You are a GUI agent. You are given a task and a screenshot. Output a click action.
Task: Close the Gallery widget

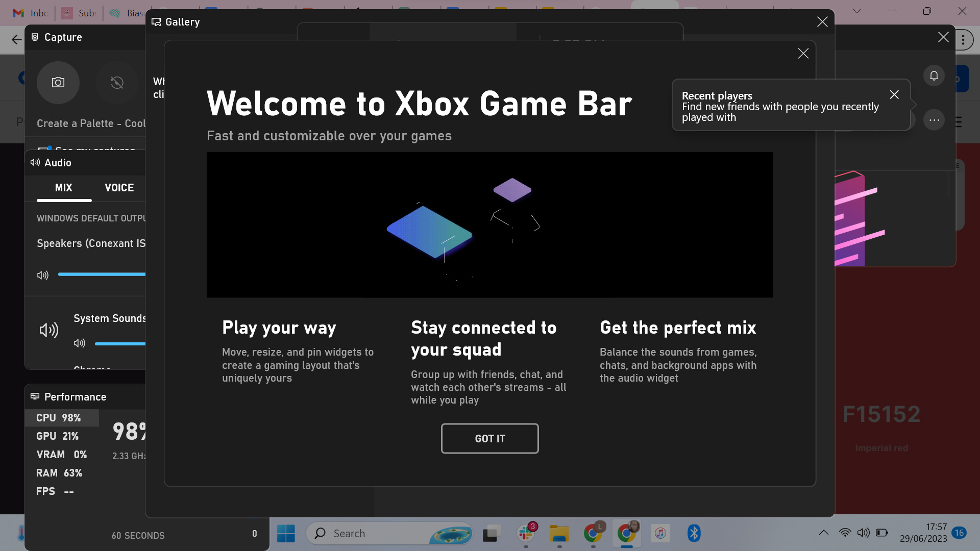[x=822, y=21]
